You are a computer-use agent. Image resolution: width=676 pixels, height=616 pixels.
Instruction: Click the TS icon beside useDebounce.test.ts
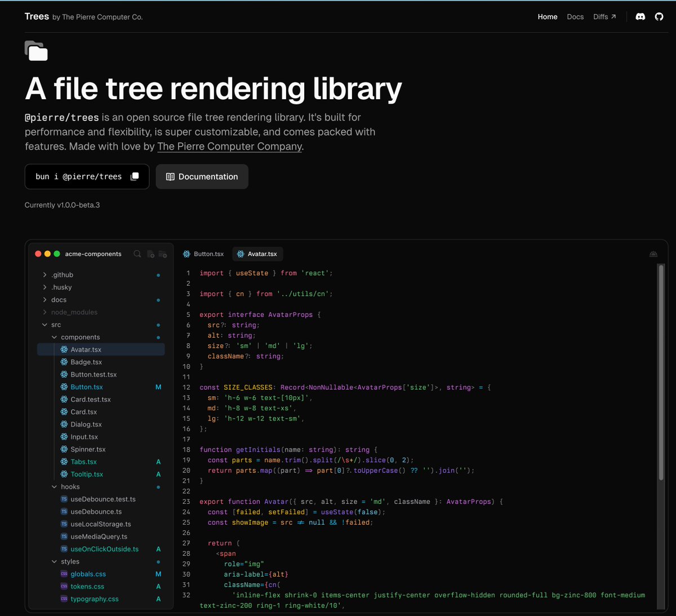pos(64,499)
